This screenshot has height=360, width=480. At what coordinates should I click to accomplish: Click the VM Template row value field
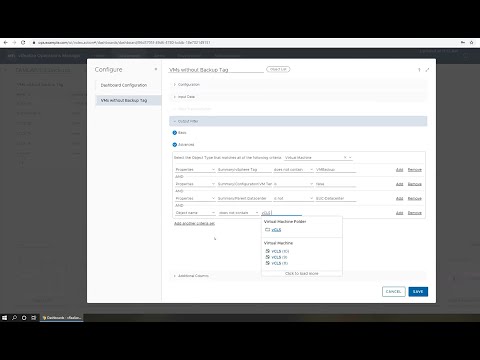click(336, 184)
